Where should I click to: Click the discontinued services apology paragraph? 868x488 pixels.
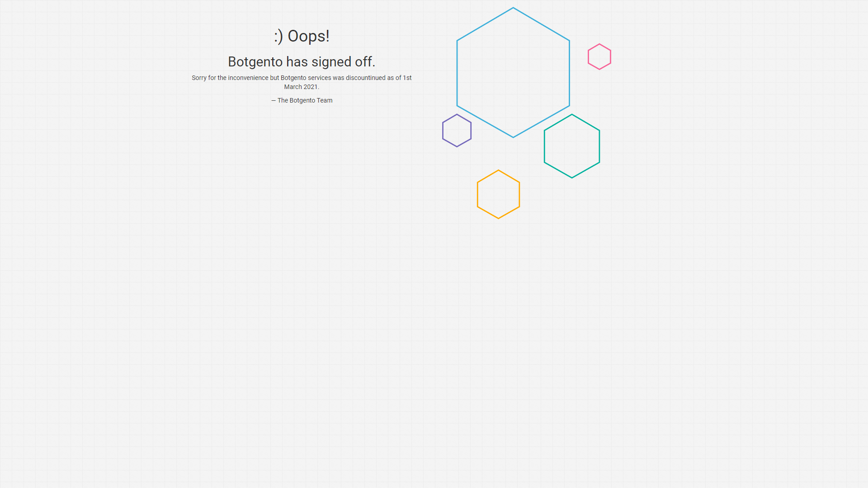302,82
